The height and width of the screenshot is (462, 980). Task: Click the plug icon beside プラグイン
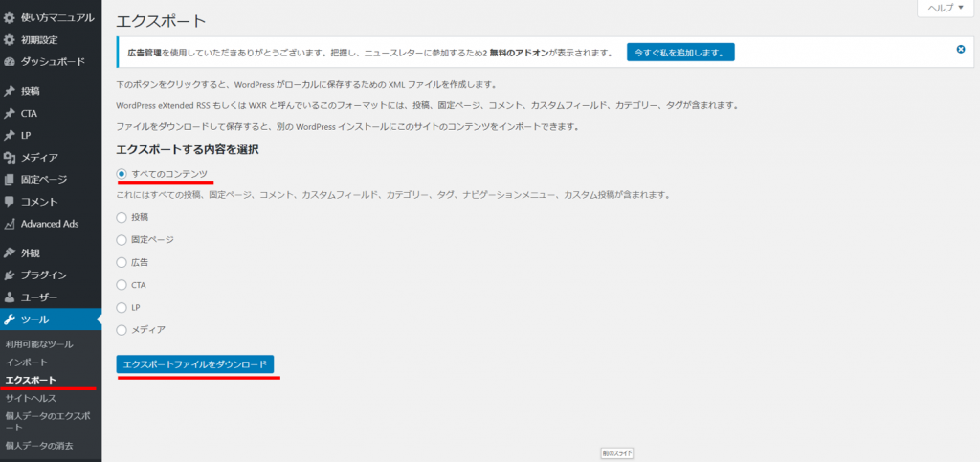[10, 275]
